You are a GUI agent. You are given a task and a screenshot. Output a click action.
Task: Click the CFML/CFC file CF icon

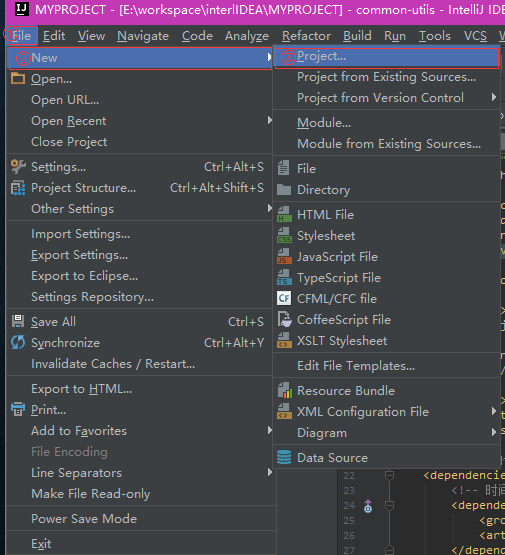click(284, 298)
